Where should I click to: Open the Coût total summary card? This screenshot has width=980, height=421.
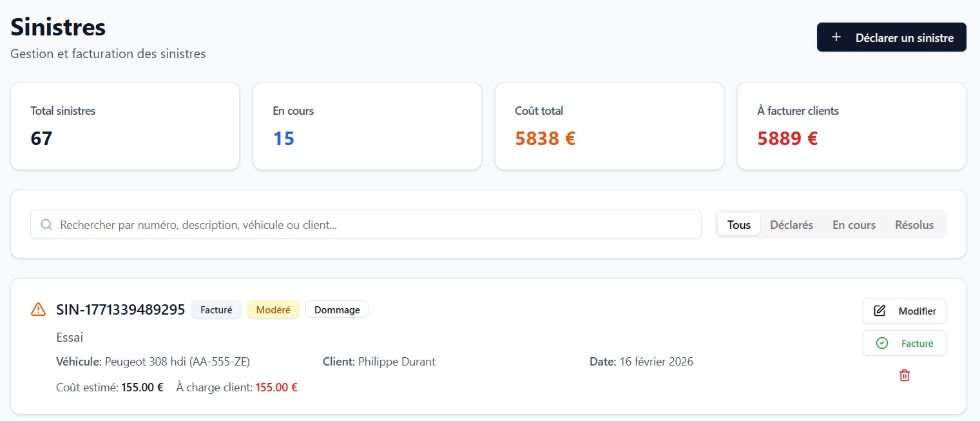pyautogui.click(x=609, y=126)
